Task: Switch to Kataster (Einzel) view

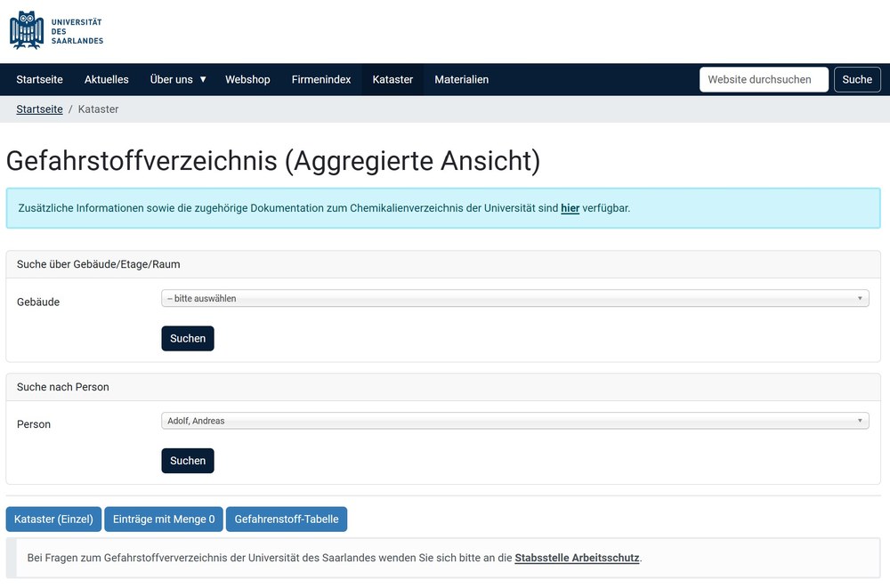Action: tap(53, 519)
